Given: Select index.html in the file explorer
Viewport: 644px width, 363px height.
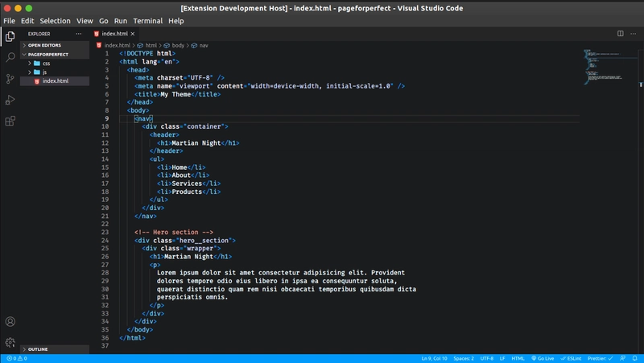Looking at the screenshot, I should tap(55, 81).
